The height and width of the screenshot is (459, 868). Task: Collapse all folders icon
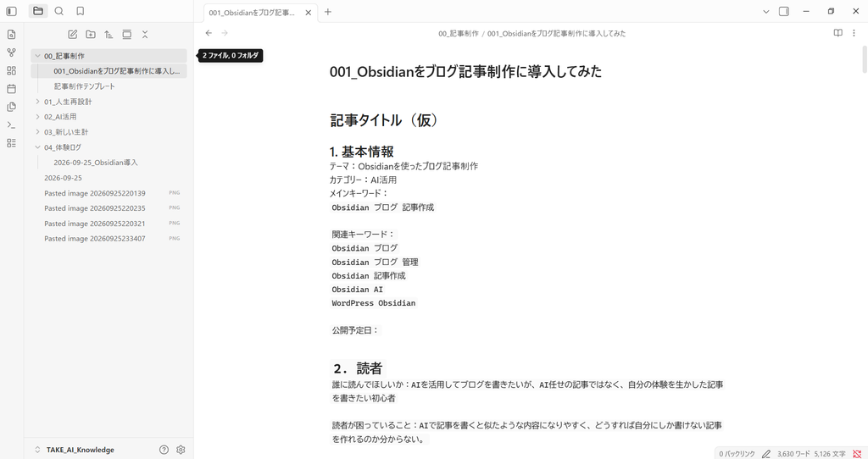tap(145, 34)
